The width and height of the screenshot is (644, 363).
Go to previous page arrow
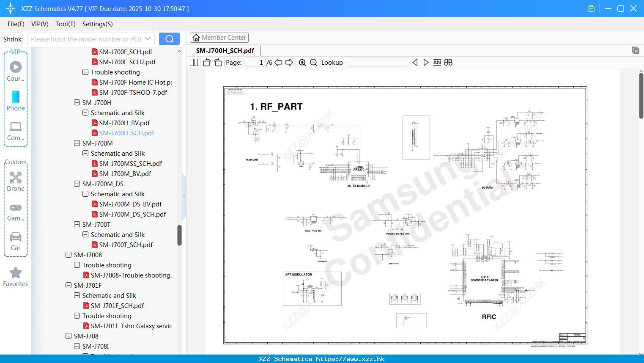[x=278, y=63]
